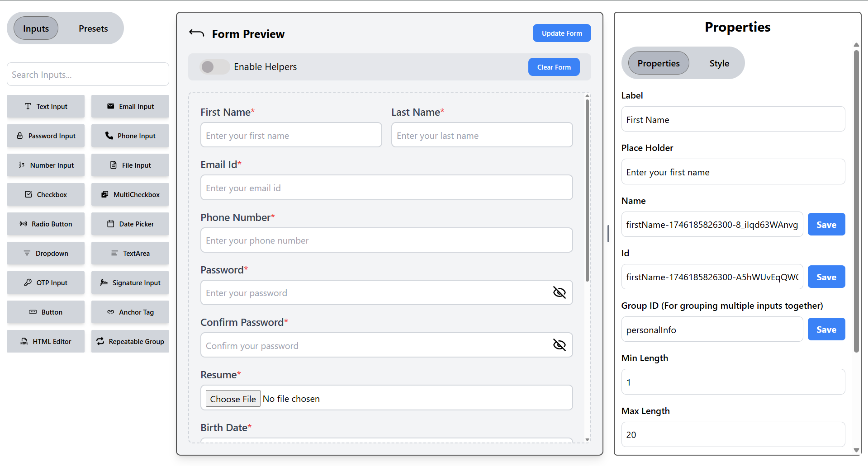Screen dimensions: 868x466
Task: Add a Repeatable Group element
Action: tap(130, 341)
